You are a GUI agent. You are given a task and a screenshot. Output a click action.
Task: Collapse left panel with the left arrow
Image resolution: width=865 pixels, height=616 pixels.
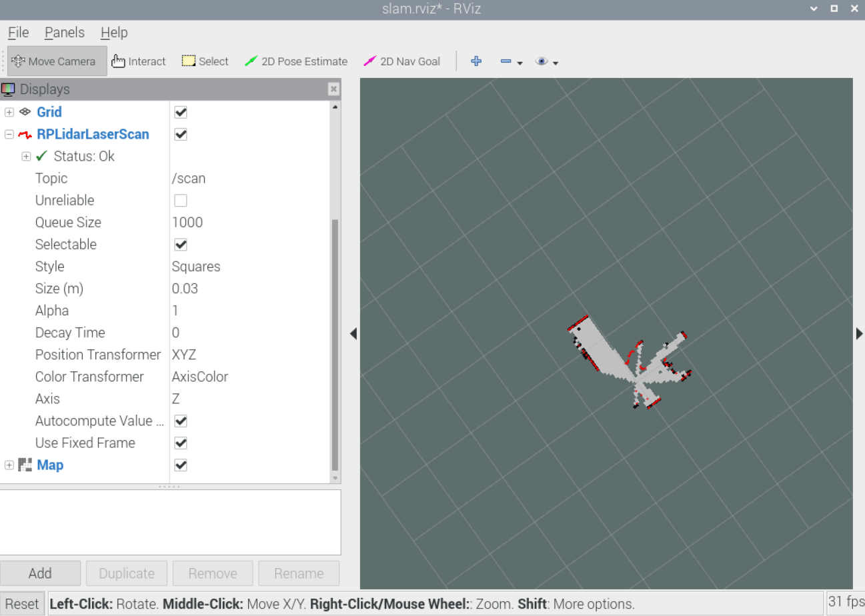click(x=353, y=333)
